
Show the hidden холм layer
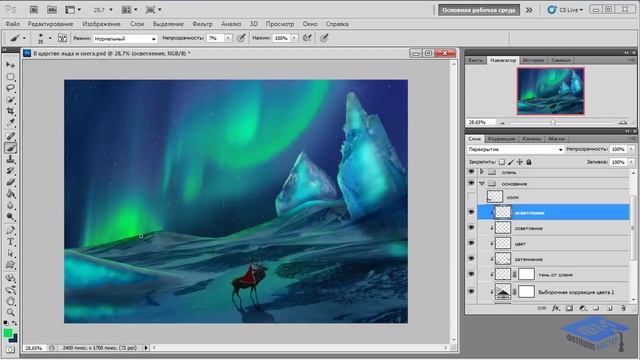pos(471,197)
